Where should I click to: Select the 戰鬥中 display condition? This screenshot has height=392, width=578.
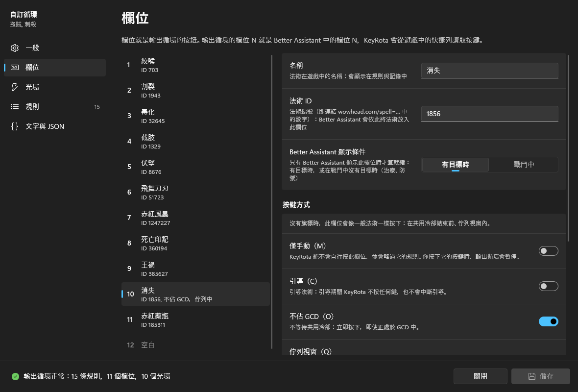(524, 165)
